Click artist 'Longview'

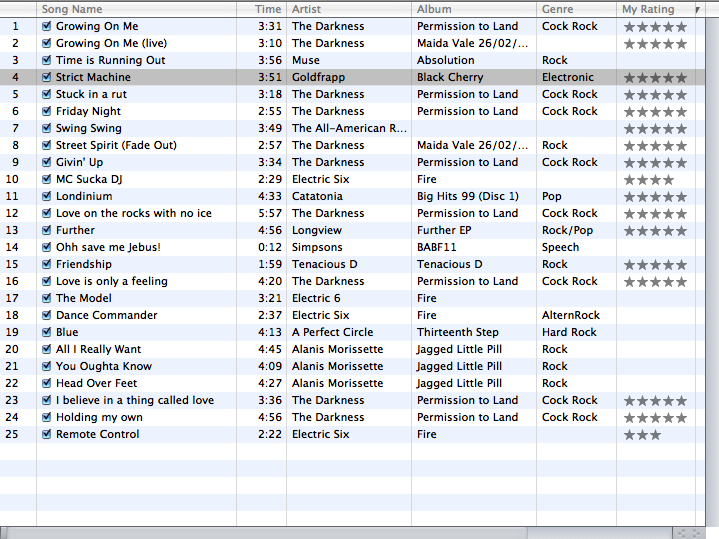317,230
